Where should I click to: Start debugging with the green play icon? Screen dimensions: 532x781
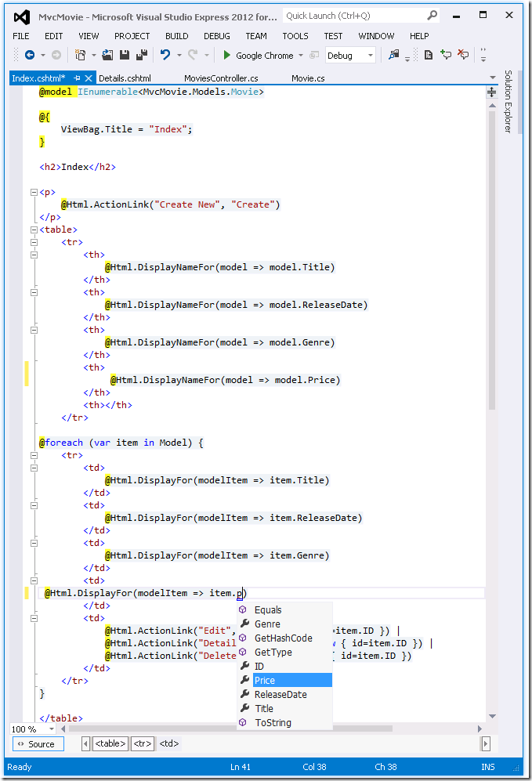[x=226, y=56]
